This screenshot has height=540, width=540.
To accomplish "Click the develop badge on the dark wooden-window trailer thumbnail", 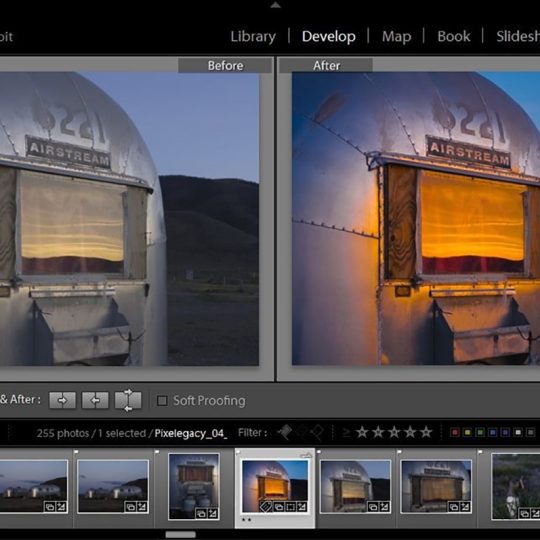I will point(465,507).
